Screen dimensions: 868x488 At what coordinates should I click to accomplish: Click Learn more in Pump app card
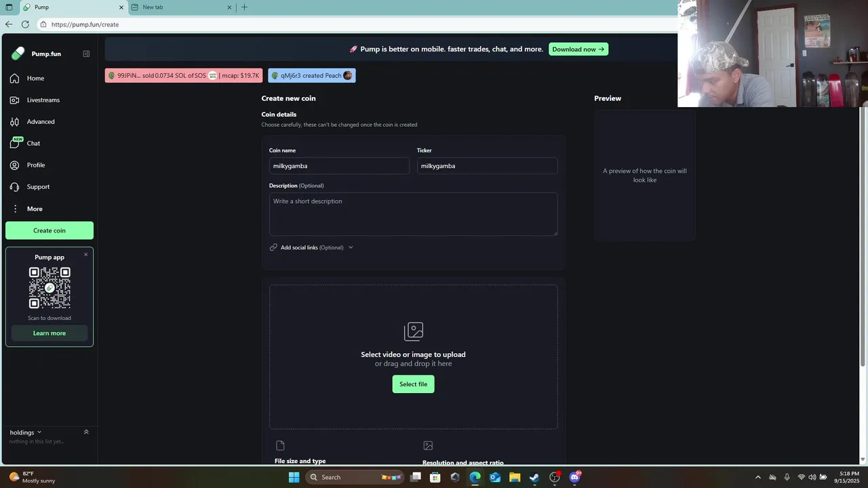pos(50,333)
